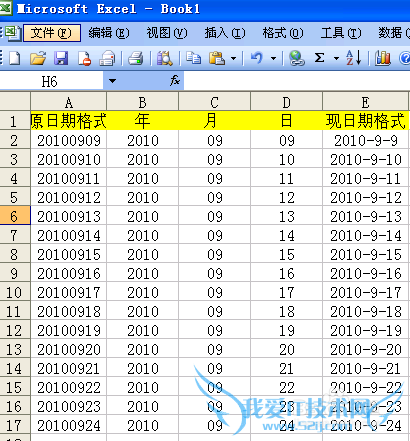Screen dimensions: 410x441
Task: Select cell containing 20100909
Action: point(69,140)
